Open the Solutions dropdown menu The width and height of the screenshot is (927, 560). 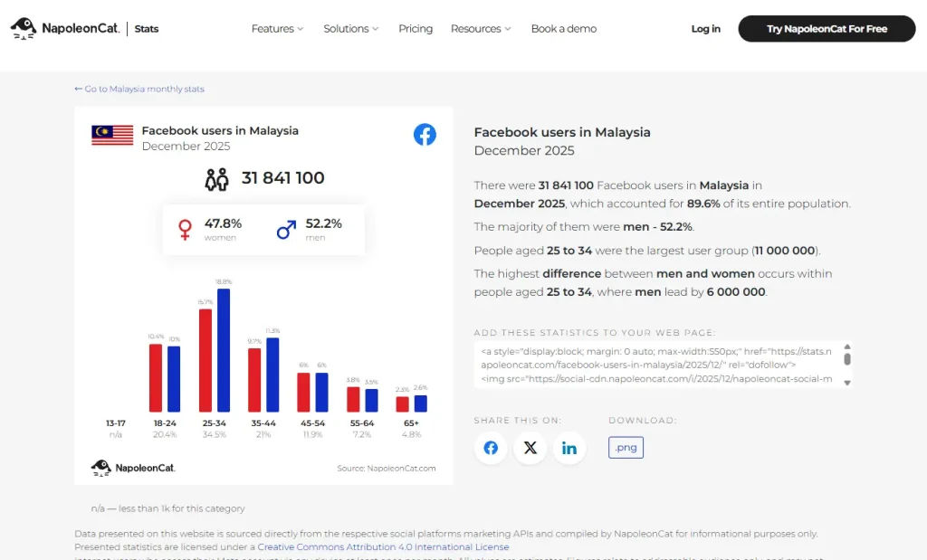click(x=351, y=29)
